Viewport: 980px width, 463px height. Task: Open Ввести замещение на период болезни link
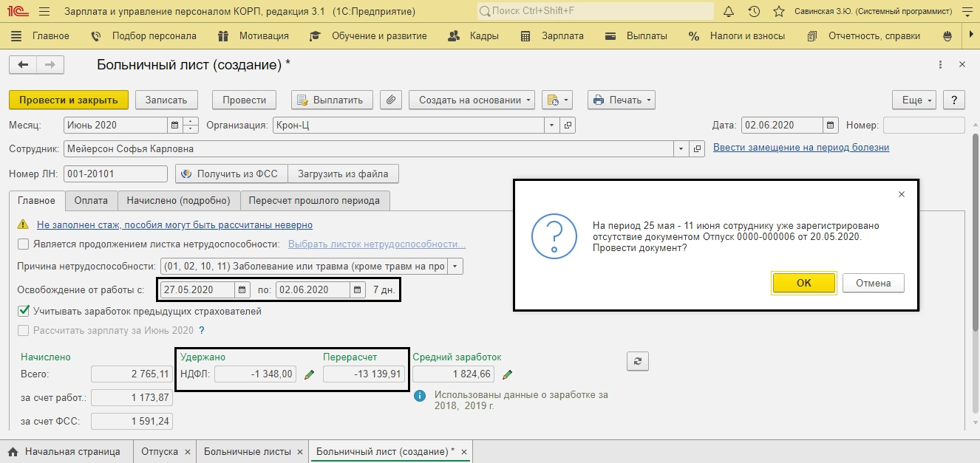[x=801, y=148]
